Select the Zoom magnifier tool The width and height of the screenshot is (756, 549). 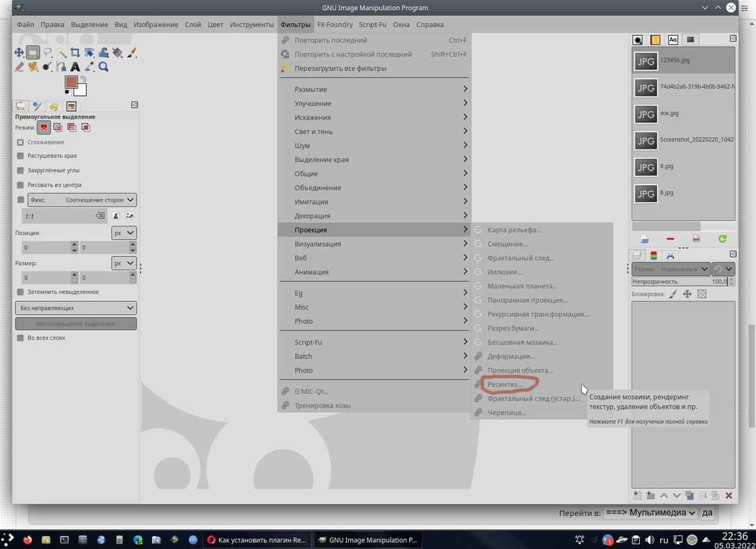[103, 67]
